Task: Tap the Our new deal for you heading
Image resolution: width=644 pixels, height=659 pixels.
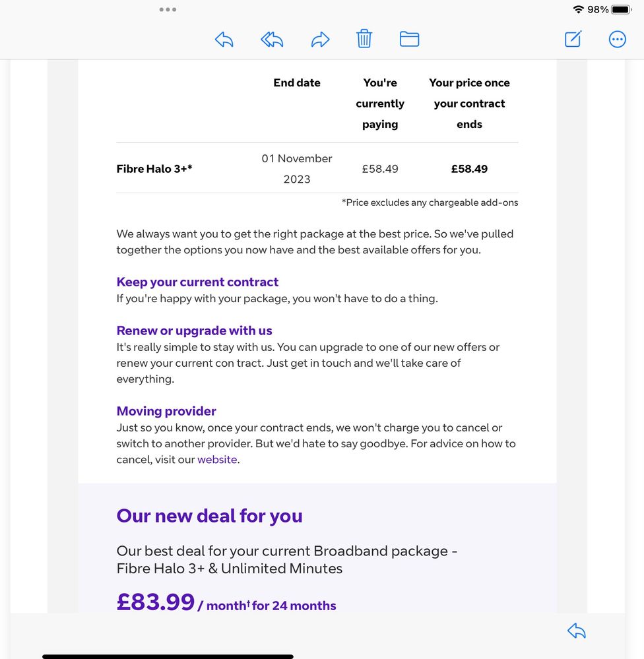Action: tap(209, 516)
